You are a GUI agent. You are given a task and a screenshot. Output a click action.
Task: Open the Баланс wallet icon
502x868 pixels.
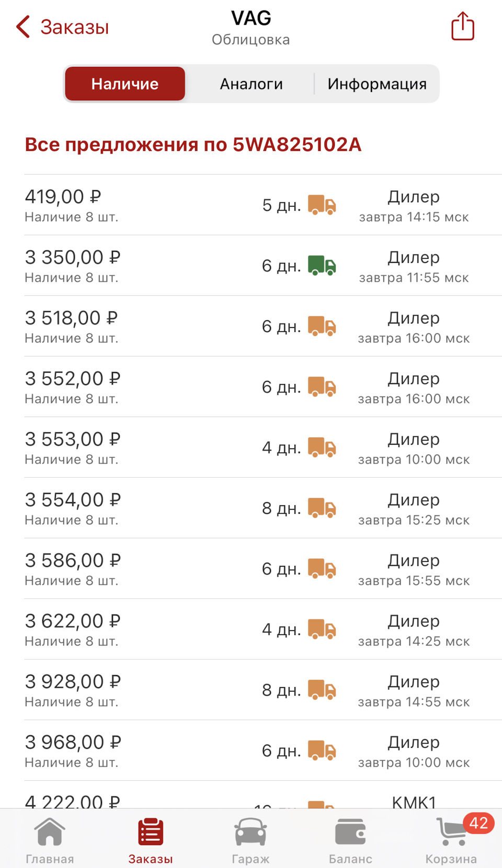coord(350,832)
